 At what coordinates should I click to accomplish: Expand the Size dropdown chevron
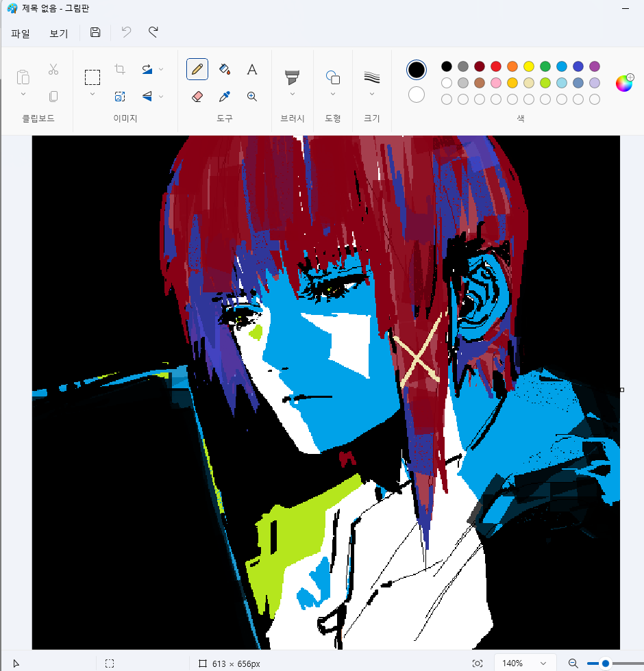[x=371, y=94]
